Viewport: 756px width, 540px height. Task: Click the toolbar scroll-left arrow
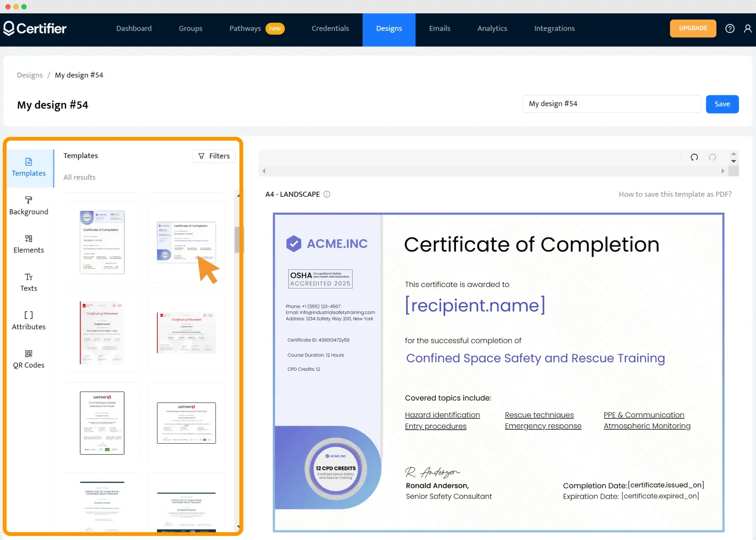[264, 171]
